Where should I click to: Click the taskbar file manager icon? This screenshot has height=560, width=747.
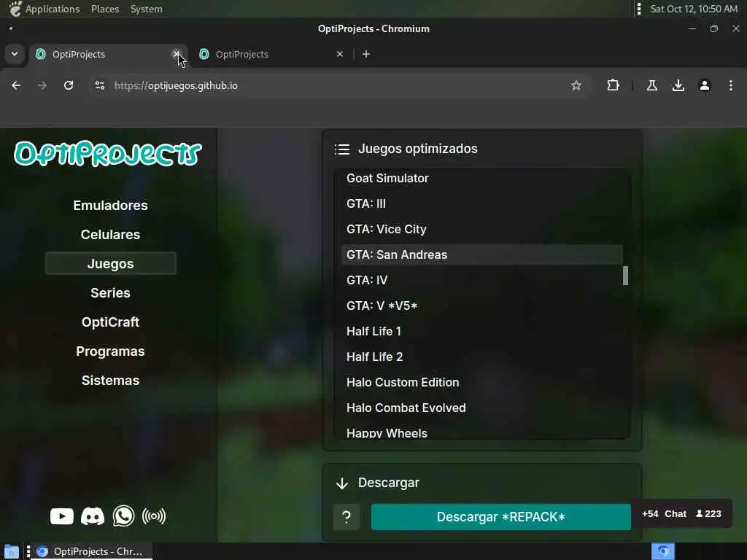coord(12,551)
